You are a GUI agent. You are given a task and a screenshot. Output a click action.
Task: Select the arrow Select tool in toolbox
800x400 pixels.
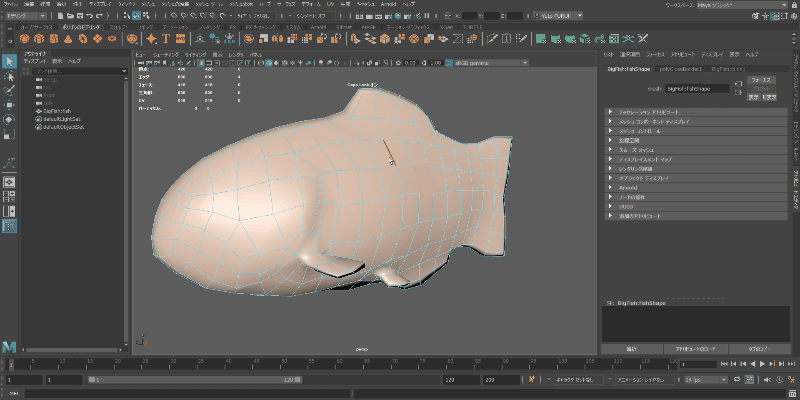(x=9, y=61)
